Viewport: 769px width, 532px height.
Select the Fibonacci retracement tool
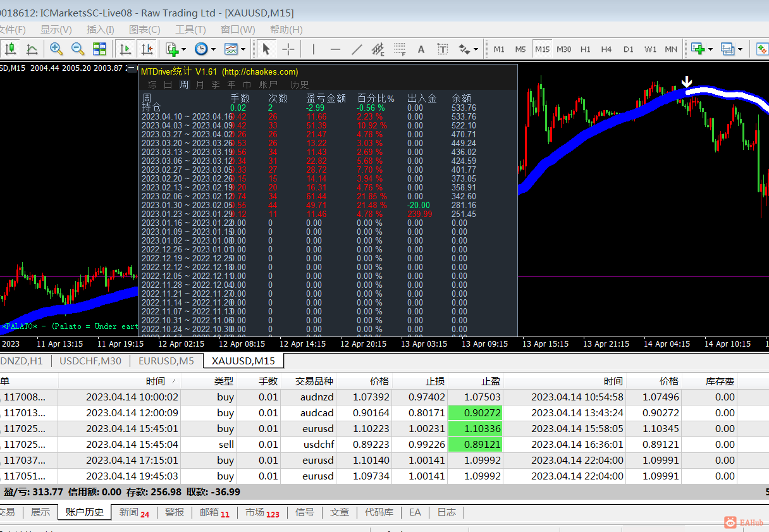[x=399, y=49]
